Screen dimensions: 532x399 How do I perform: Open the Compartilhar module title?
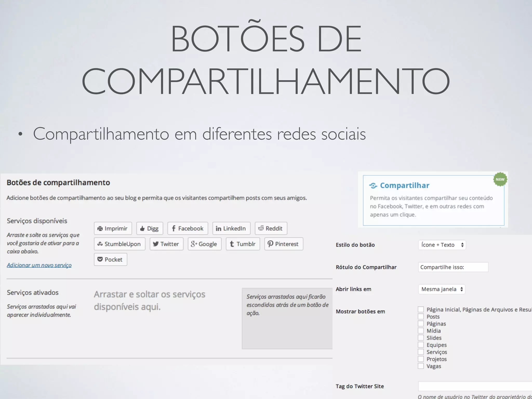point(405,185)
